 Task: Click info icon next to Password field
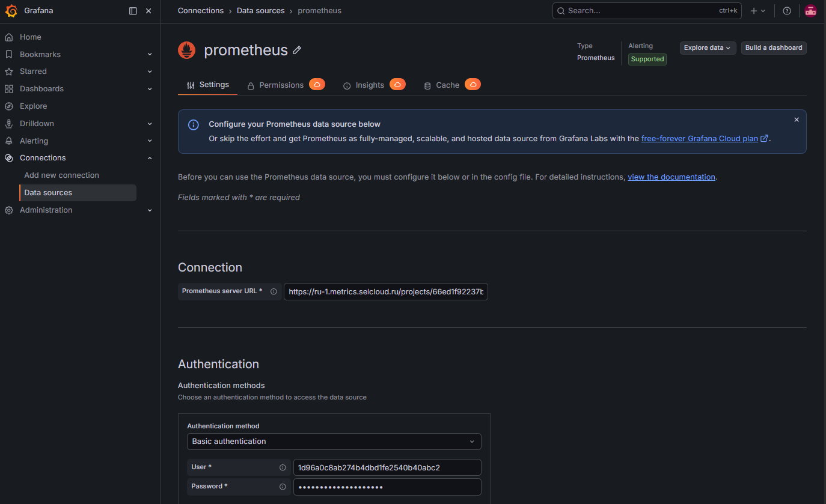[283, 487]
